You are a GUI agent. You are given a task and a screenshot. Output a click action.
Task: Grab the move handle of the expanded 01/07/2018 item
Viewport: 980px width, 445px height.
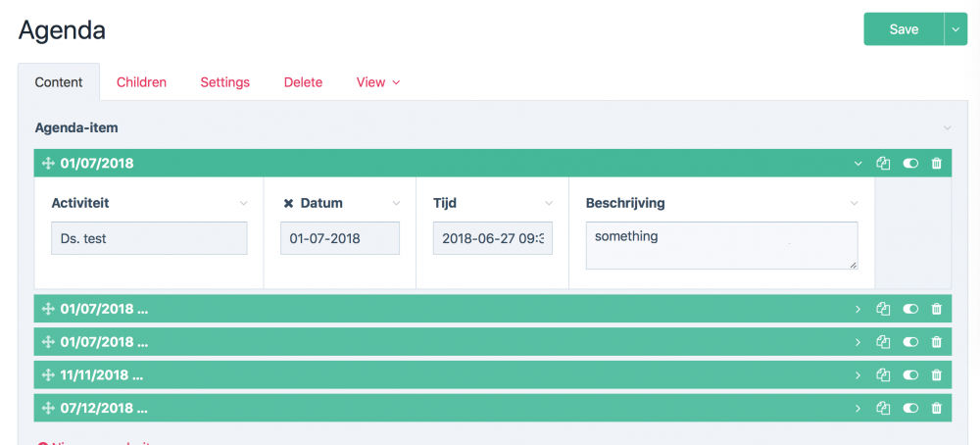click(x=47, y=164)
